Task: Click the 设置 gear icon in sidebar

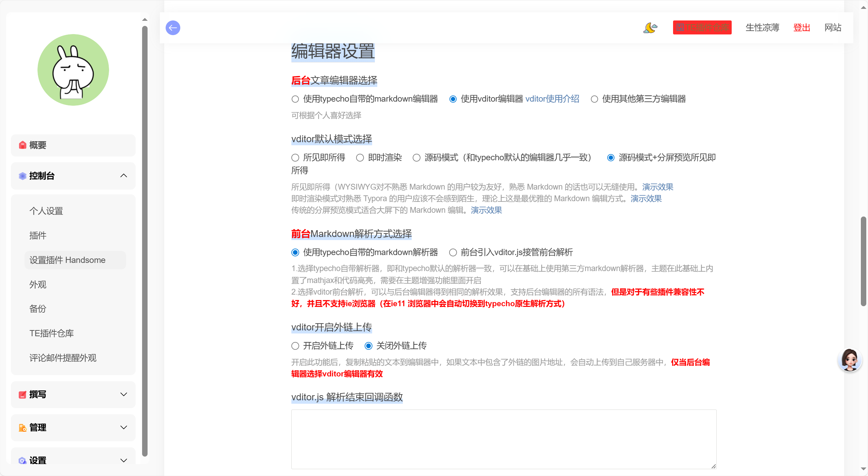Action: pyautogui.click(x=22, y=461)
